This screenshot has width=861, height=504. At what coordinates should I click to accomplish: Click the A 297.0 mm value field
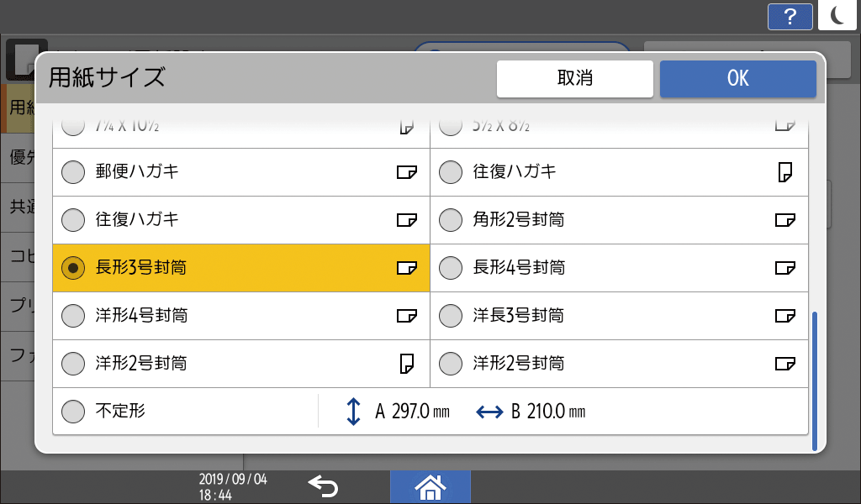click(x=412, y=412)
